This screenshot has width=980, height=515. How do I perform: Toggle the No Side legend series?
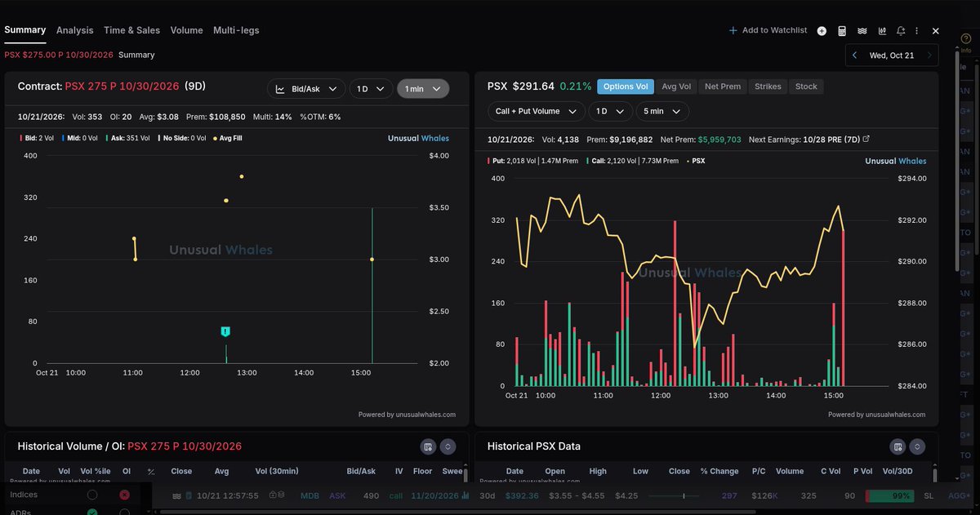pos(183,138)
